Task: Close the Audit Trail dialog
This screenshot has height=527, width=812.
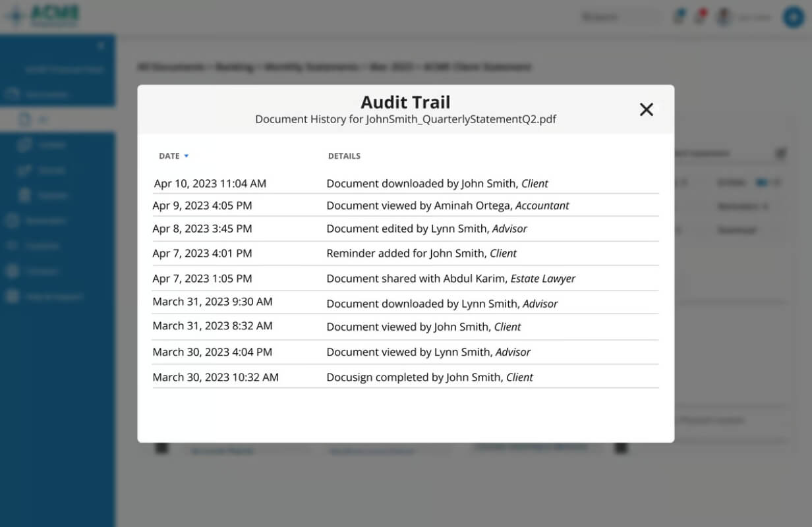Action: coord(647,110)
